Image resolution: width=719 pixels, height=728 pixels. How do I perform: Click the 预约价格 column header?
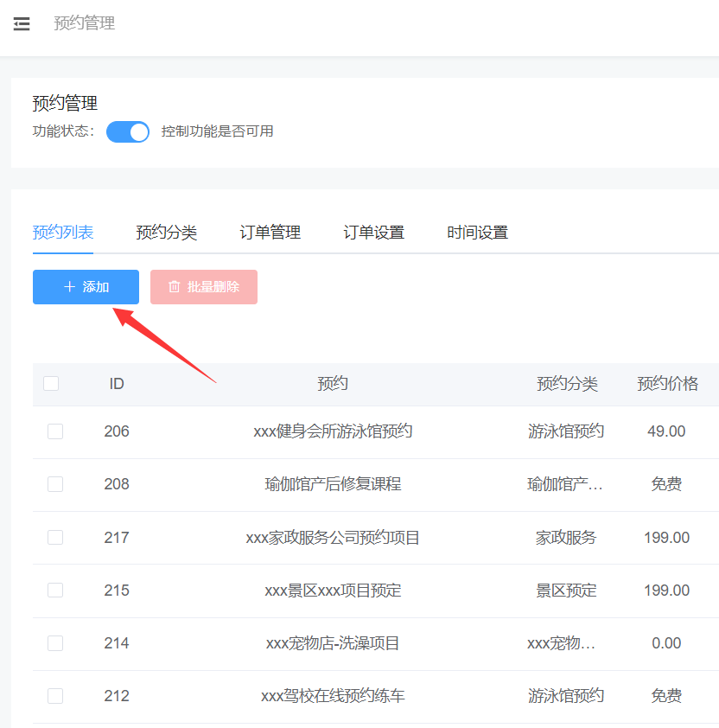667,384
